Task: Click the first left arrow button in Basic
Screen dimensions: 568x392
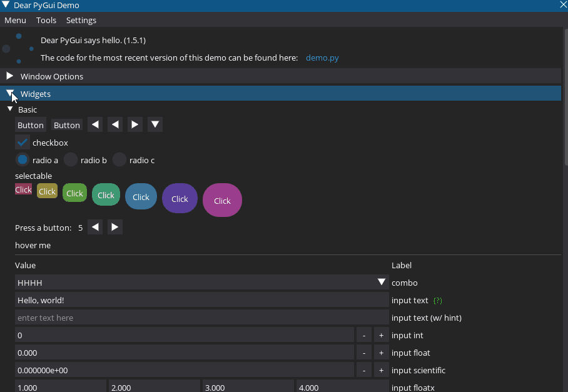Action: click(94, 124)
